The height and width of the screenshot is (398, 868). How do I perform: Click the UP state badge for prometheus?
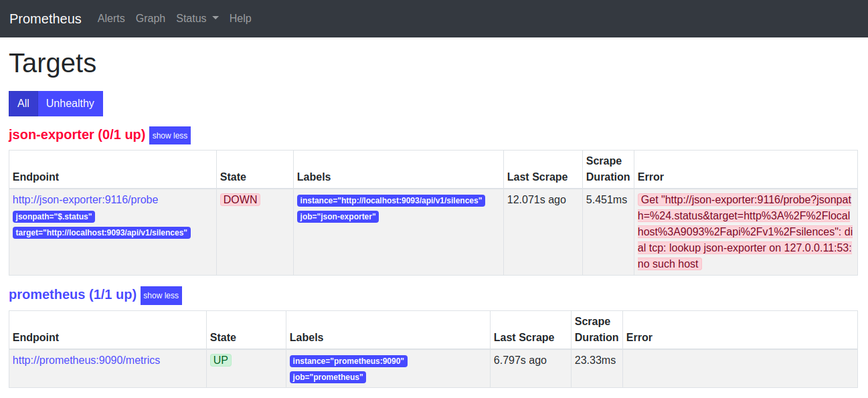[x=221, y=360]
